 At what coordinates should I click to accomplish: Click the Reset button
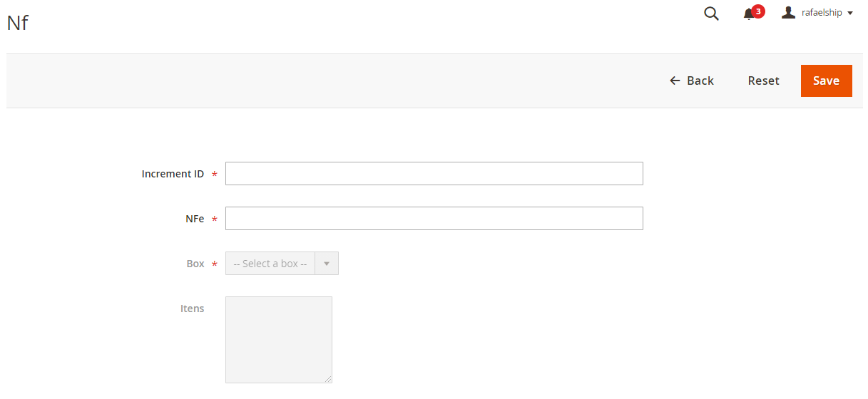tap(763, 81)
